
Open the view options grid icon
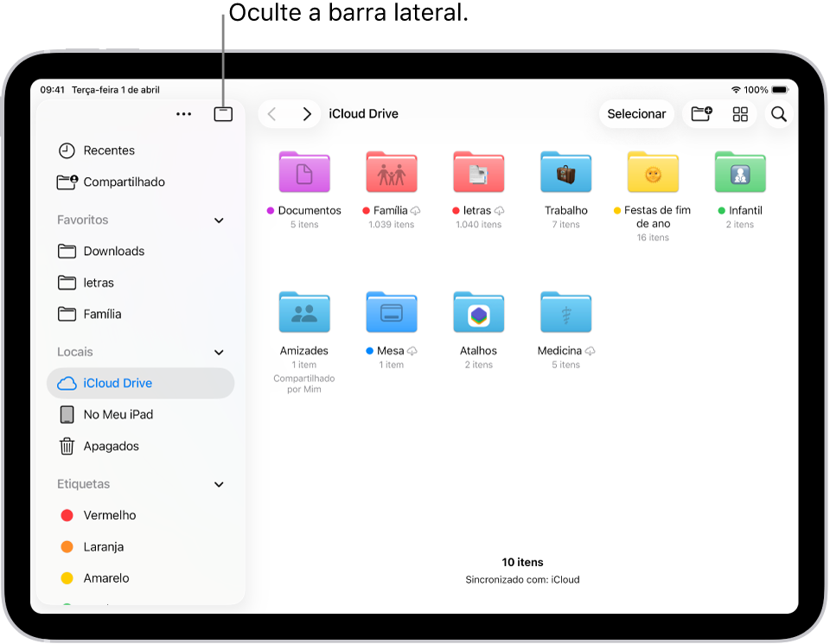coord(740,113)
